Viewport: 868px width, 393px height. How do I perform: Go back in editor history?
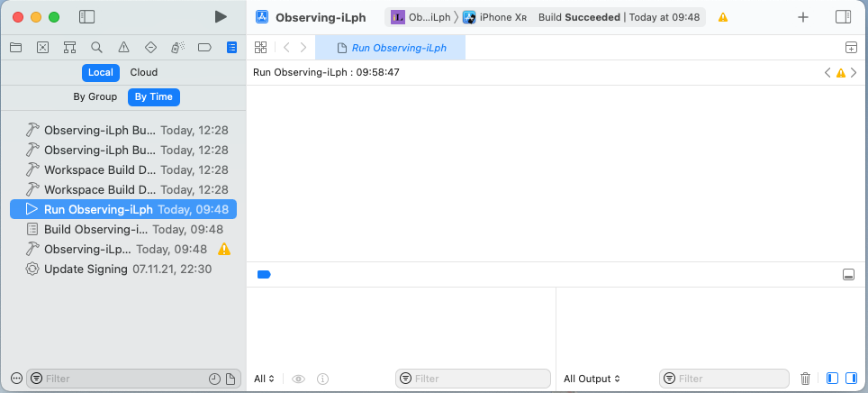(x=286, y=48)
